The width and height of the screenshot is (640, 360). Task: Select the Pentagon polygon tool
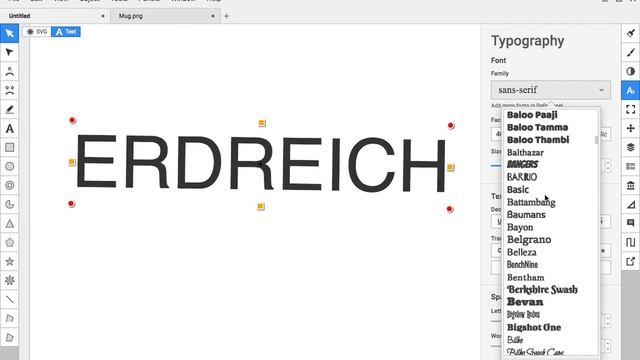click(x=9, y=242)
